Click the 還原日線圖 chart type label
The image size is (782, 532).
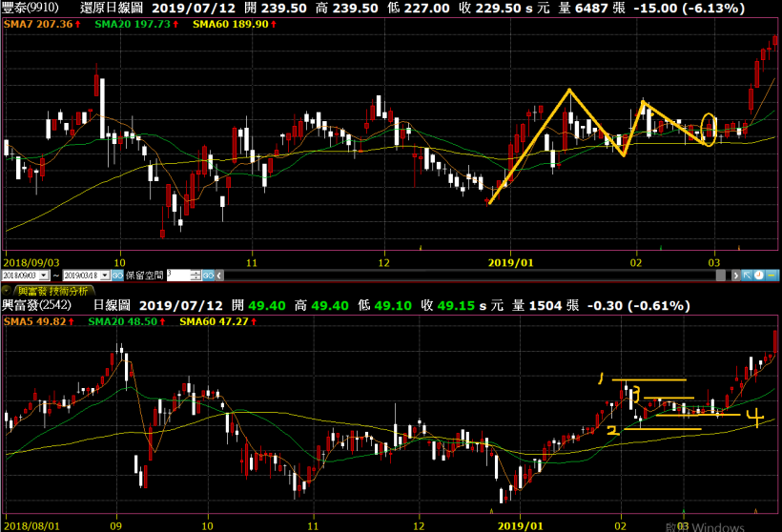point(112,8)
